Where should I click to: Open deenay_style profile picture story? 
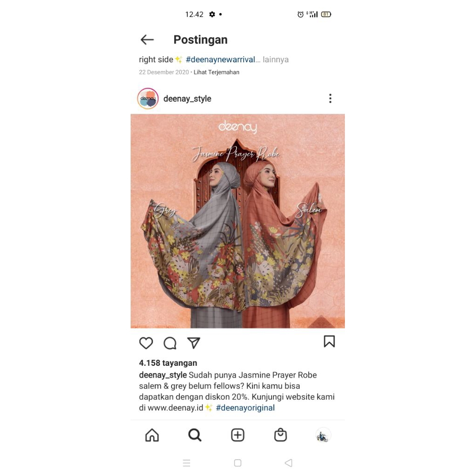pyautogui.click(x=148, y=99)
